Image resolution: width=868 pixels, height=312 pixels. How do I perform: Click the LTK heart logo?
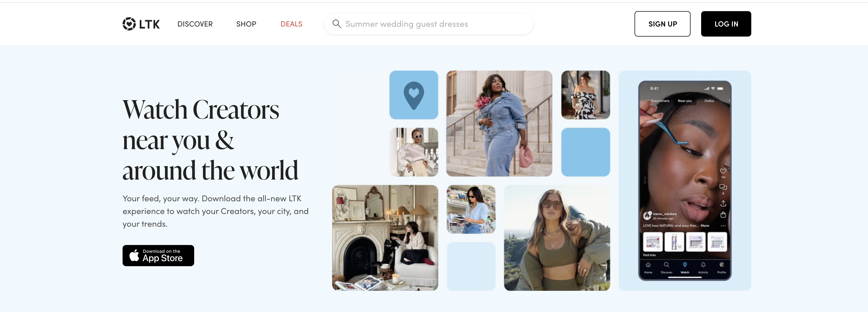129,24
